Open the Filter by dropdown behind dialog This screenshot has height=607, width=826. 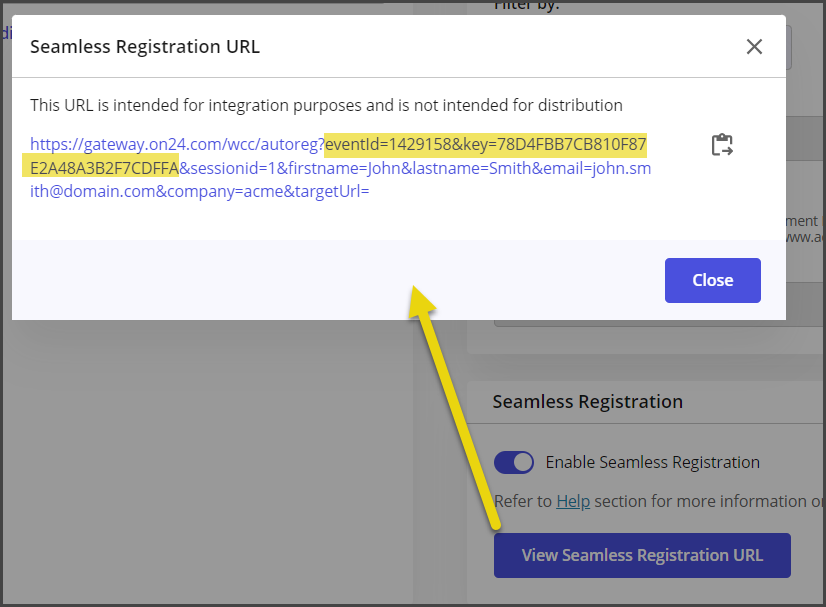point(788,47)
